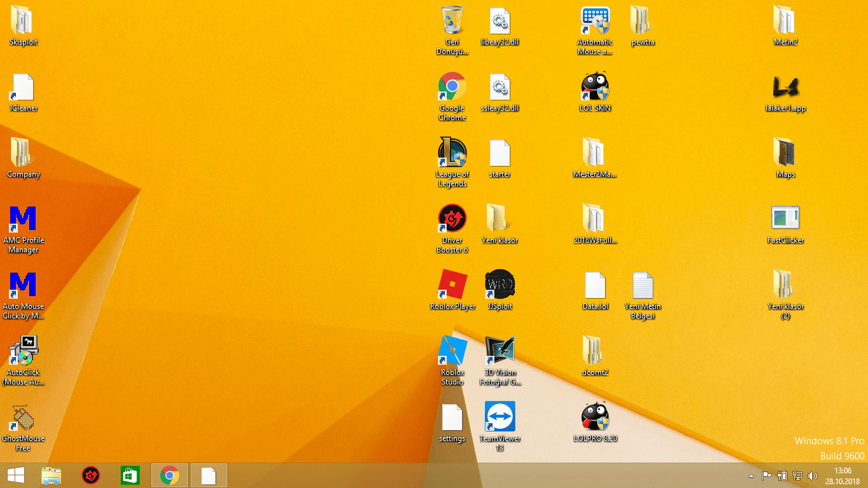This screenshot has width=868, height=488.
Task: Open Driver Booster from taskbar
Action: click(x=91, y=475)
